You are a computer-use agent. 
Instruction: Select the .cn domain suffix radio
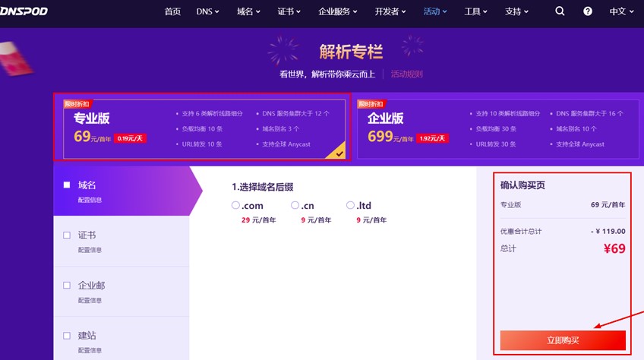pos(295,204)
